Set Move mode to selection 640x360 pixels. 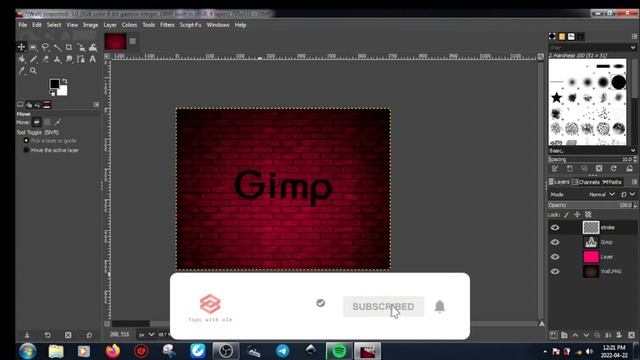[47, 122]
